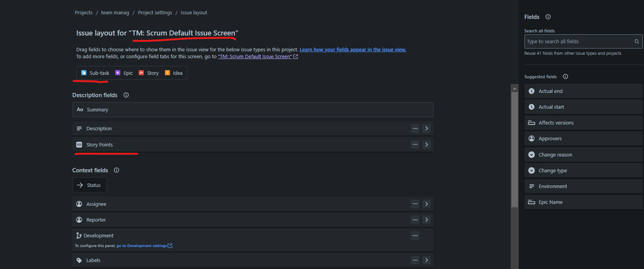The height and width of the screenshot is (269, 644).
Task: Expand the Story Points field chevron
Action: pos(427,144)
